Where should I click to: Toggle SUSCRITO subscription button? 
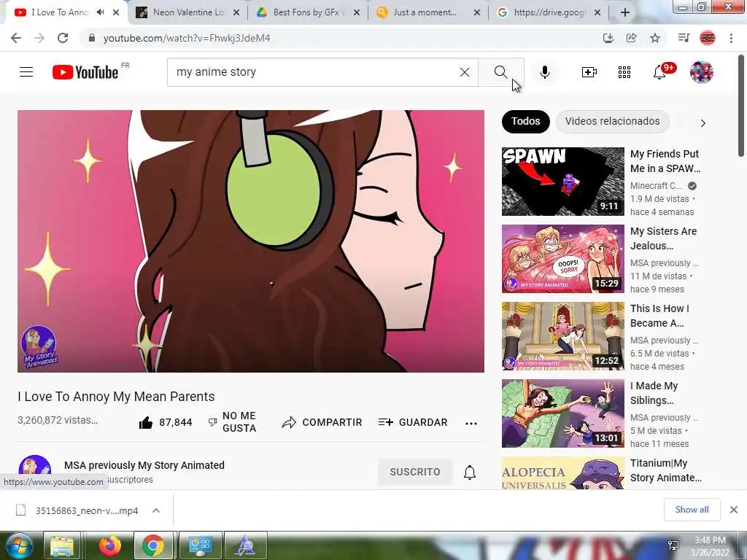point(415,472)
